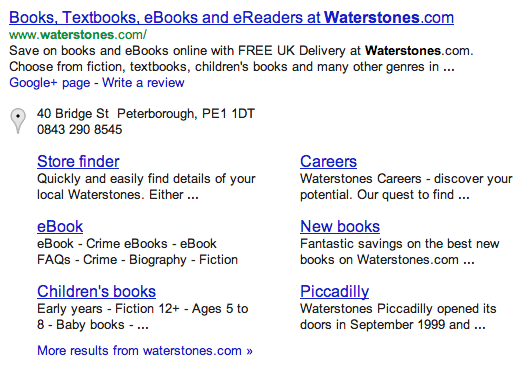Viewport: 517px width, 369px height.
Task: Click the Piccadilly September 1999 snippet
Action: [x=398, y=317]
